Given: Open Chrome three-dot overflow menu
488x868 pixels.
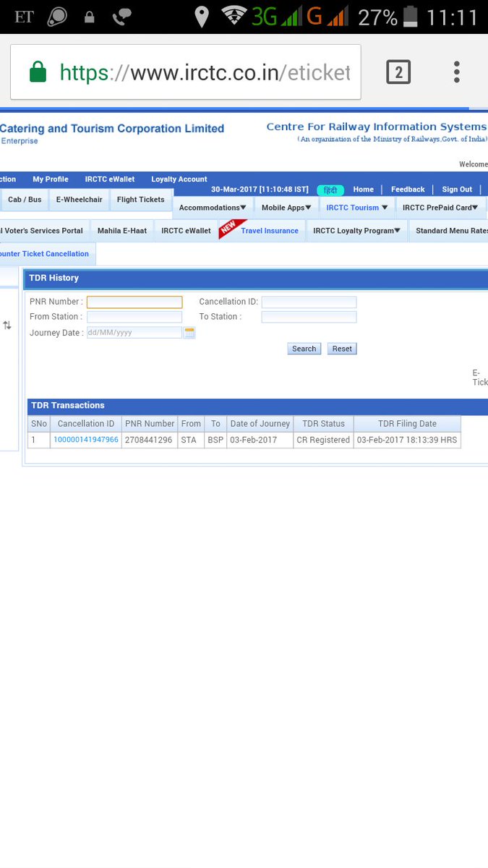Looking at the screenshot, I should click(457, 72).
